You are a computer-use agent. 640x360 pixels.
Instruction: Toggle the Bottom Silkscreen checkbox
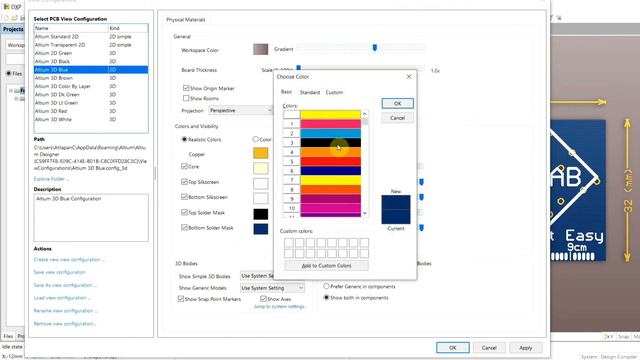point(184,197)
